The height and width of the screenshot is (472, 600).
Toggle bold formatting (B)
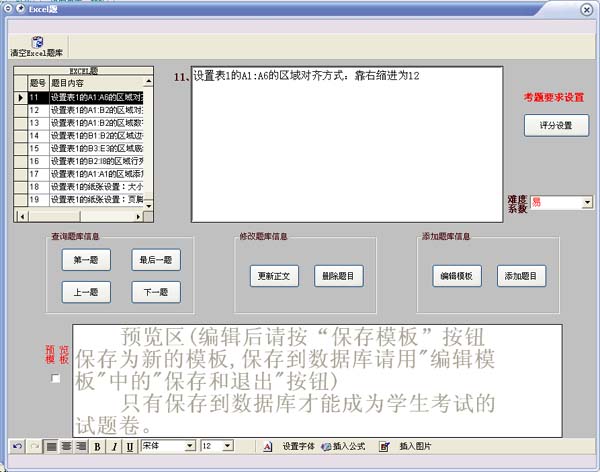(x=97, y=447)
